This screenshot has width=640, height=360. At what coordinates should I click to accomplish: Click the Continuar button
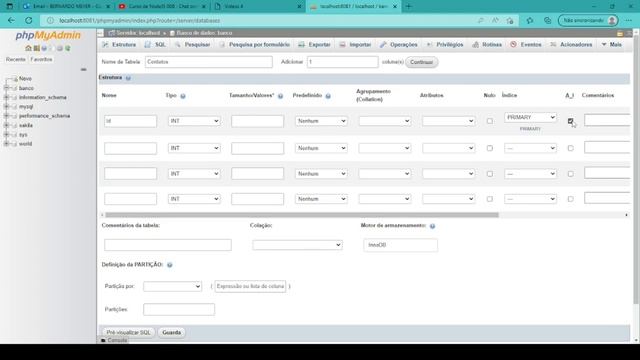pos(422,62)
